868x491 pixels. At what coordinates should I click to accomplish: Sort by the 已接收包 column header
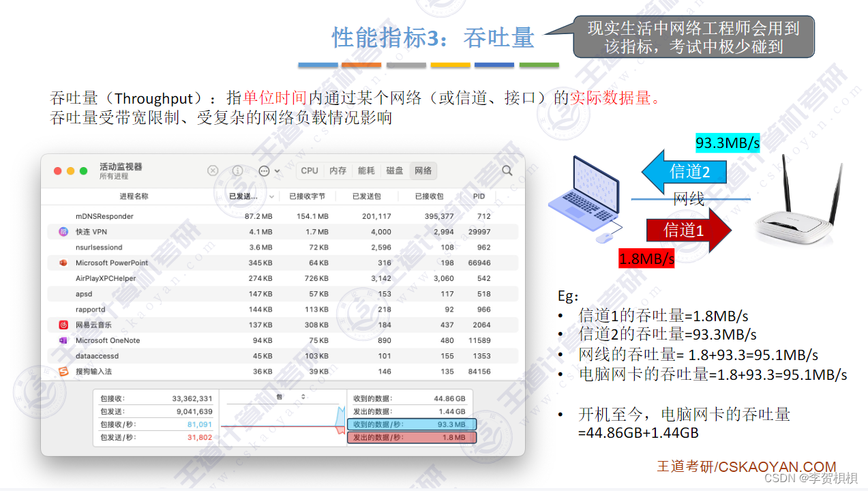429,196
